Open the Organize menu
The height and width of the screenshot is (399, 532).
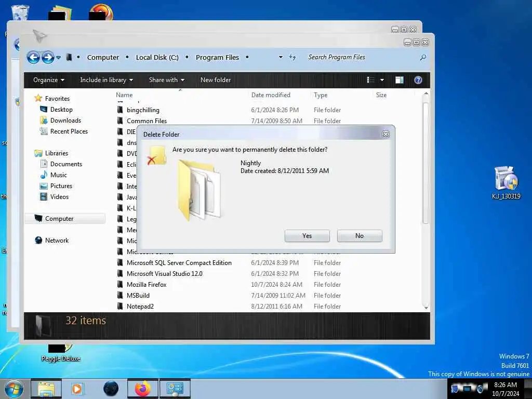[x=49, y=80]
